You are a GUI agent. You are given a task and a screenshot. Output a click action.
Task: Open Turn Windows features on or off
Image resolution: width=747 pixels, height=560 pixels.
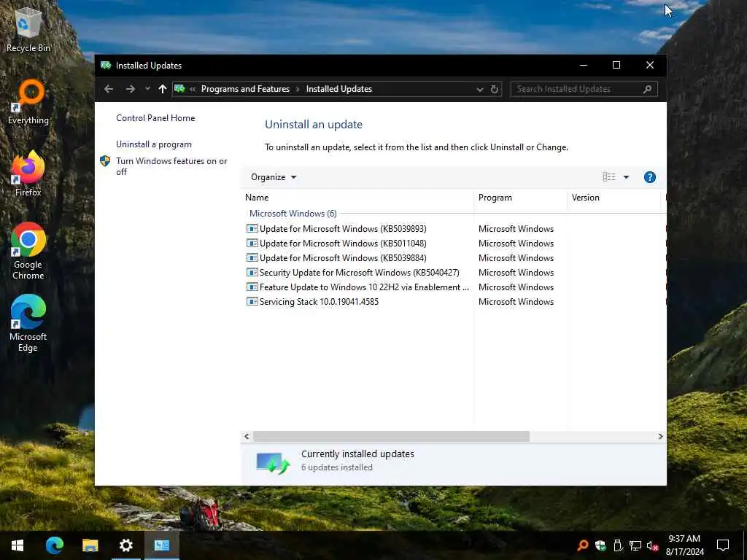171,166
